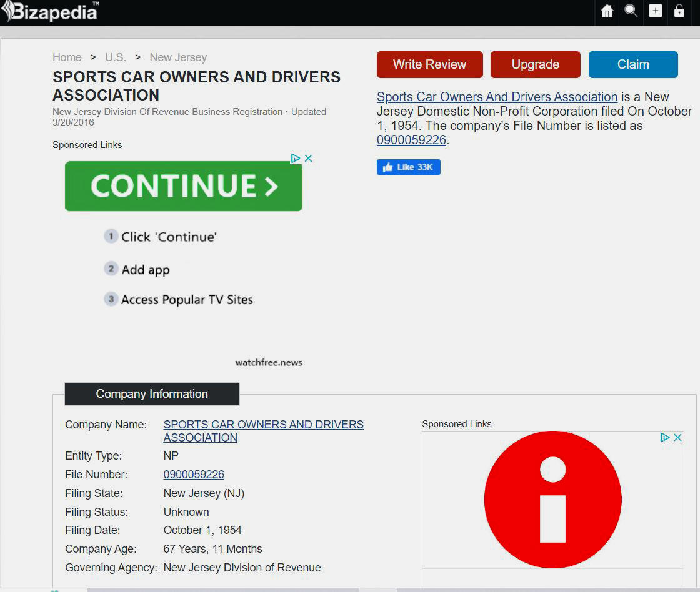Click file number link in summary paragraph
This screenshot has width=700, height=592.
(x=411, y=140)
